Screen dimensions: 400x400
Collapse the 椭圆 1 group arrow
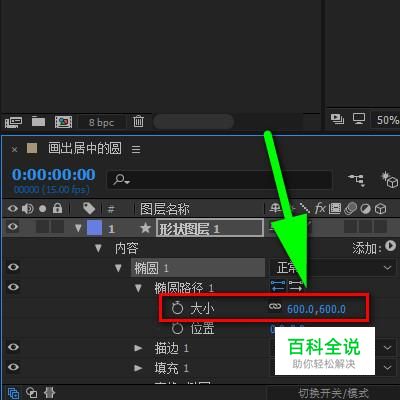click(x=118, y=268)
